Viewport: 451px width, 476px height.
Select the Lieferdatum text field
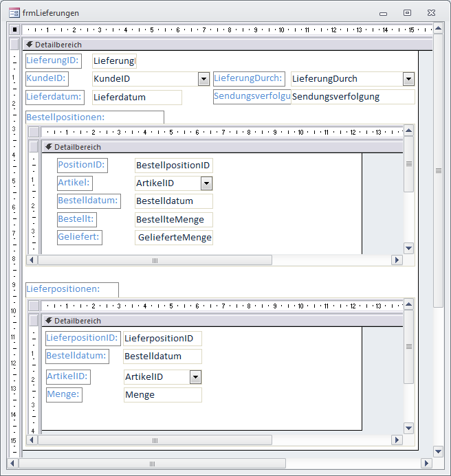[136, 98]
